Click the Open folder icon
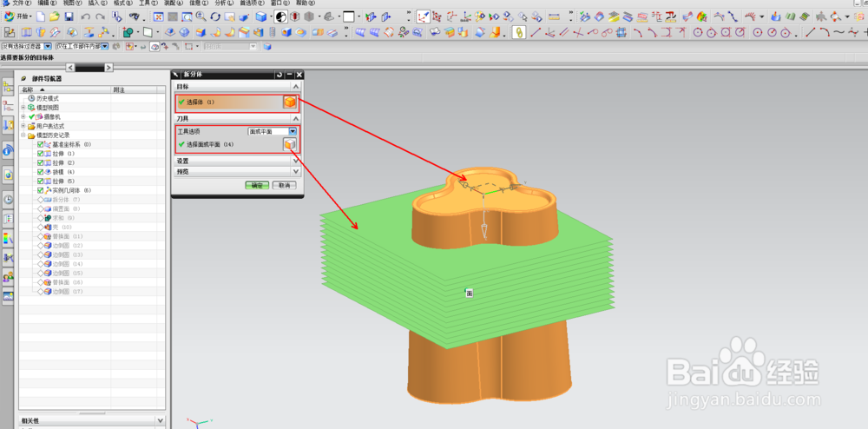The height and width of the screenshot is (429, 868). 56,16
